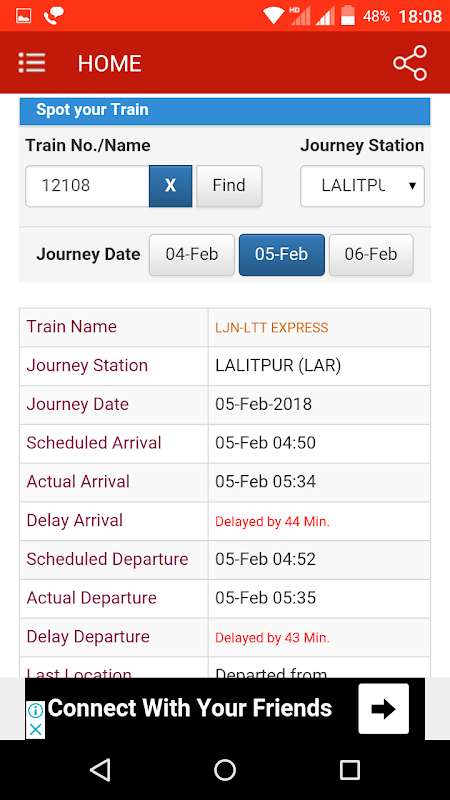The image size is (450, 800).
Task: Select 04-Feb journey date
Action: [192, 255]
